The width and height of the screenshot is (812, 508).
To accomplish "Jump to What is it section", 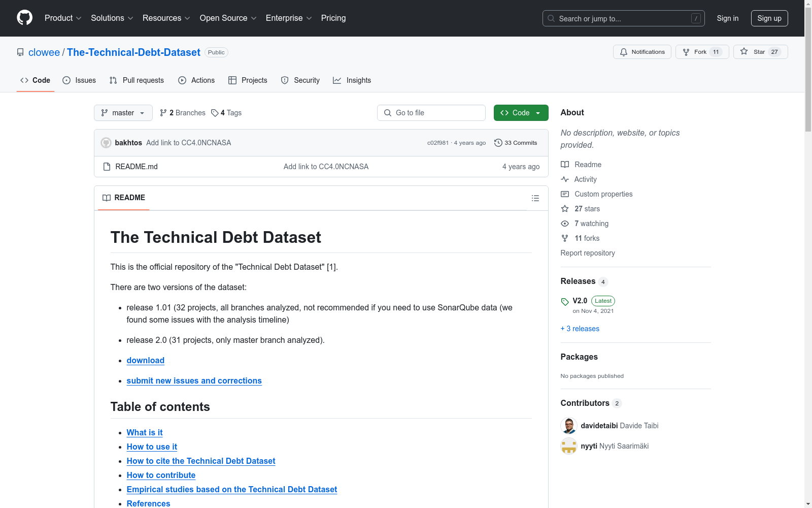I will click(x=145, y=432).
